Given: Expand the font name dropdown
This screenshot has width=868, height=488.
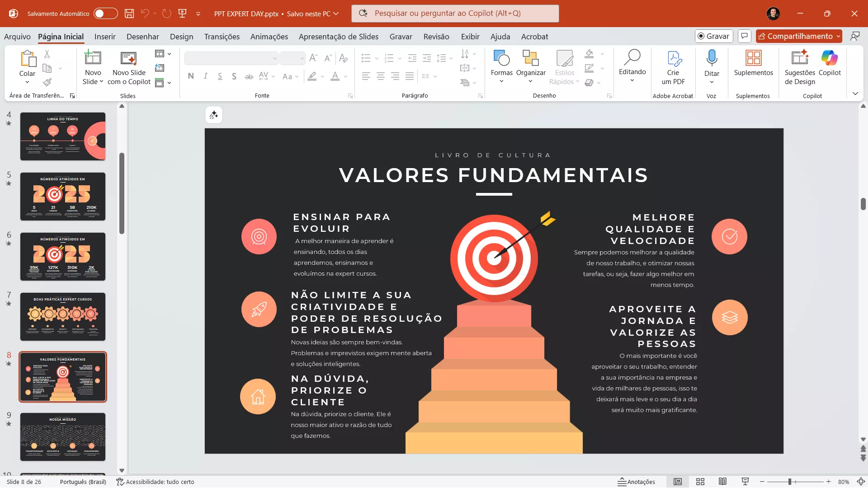Looking at the screenshot, I should (274, 58).
